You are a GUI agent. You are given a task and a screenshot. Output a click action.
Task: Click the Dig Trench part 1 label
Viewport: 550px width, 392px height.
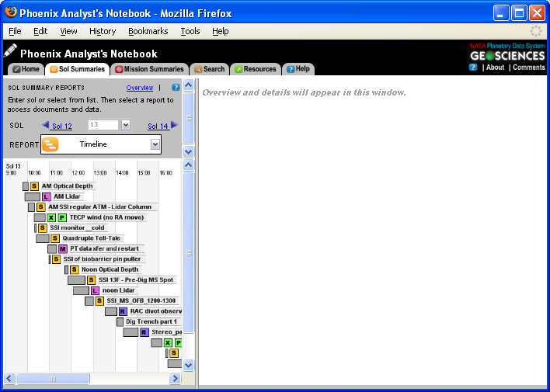click(151, 322)
